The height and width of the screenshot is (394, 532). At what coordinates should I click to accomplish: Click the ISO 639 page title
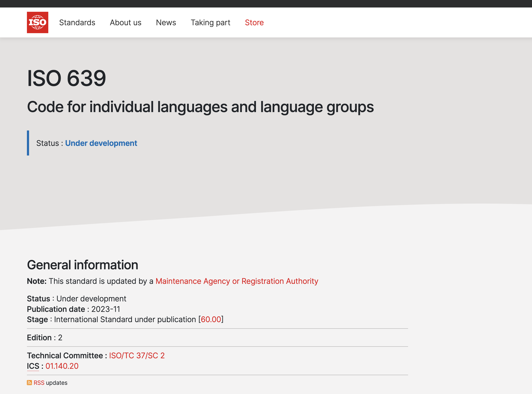[x=66, y=78]
